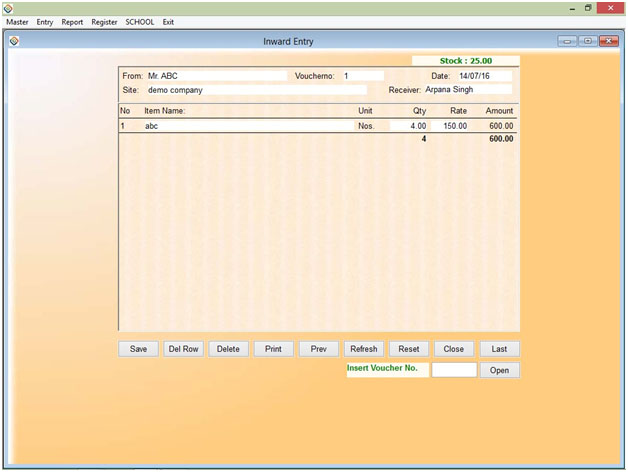Click the Delete button

click(x=228, y=349)
